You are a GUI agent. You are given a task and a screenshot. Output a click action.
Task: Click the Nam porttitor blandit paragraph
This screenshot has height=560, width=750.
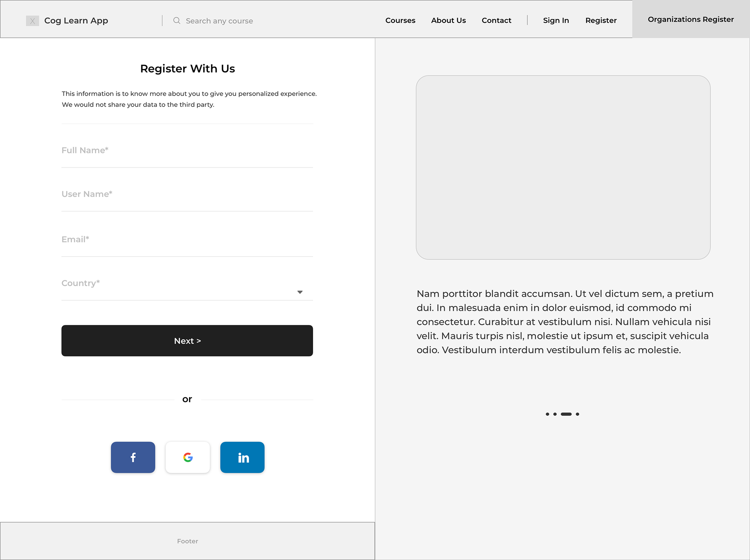[x=565, y=322]
